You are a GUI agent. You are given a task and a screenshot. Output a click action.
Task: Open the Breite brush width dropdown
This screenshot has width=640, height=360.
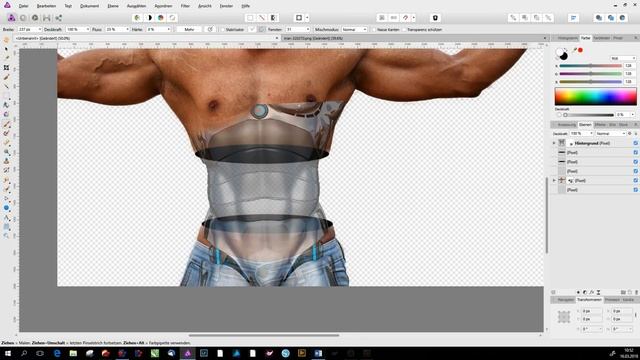click(x=39, y=30)
